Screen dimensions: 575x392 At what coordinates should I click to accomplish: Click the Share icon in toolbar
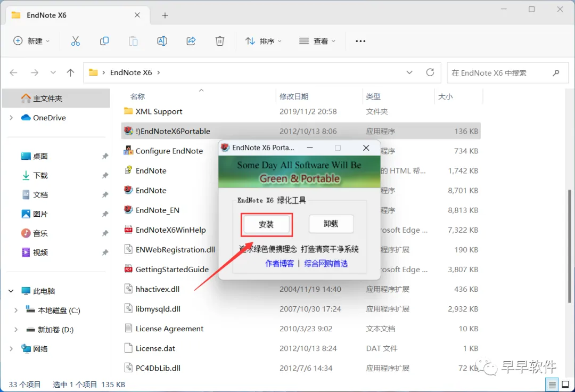point(191,41)
